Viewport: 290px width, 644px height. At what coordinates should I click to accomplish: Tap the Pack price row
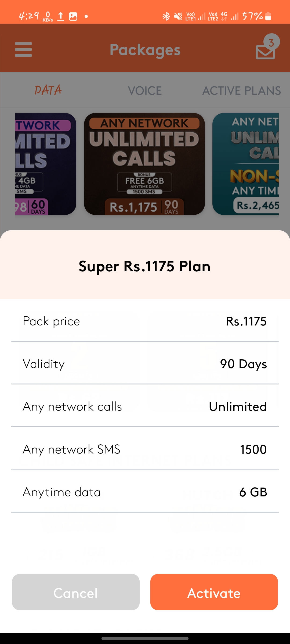(x=145, y=321)
